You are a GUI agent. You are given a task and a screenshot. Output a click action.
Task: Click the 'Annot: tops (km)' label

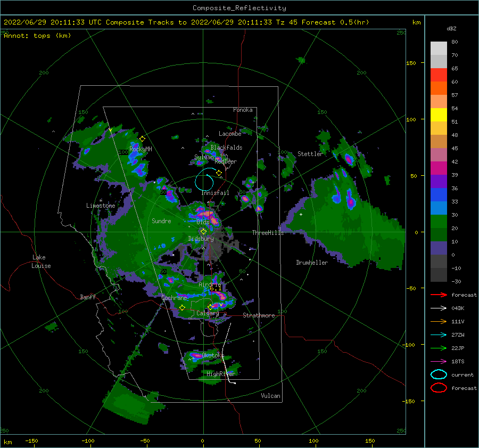click(x=37, y=36)
